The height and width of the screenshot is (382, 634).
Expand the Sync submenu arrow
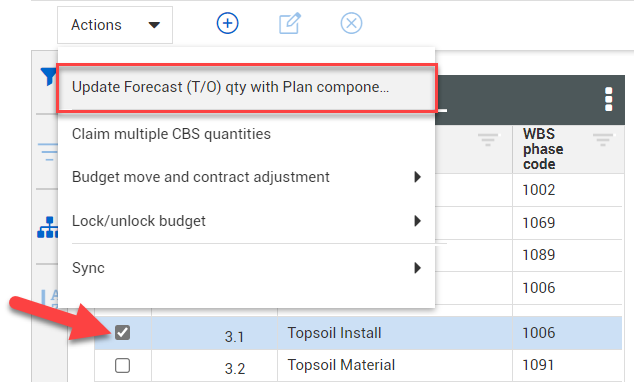tap(418, 268)
